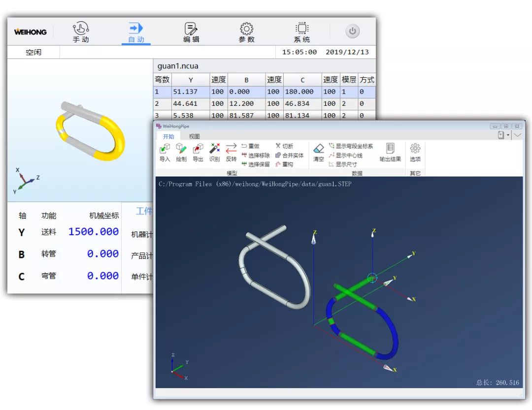Switch to 手动 manual mode
The height and width of the screenshot is (410, 532).
pyautogui.click(x=81, y=32)
